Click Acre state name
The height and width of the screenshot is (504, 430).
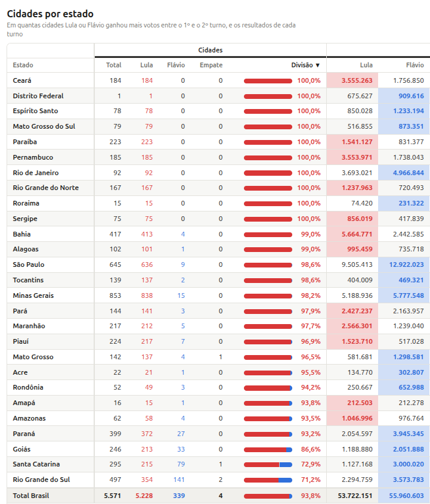click(x=20, y=372)
